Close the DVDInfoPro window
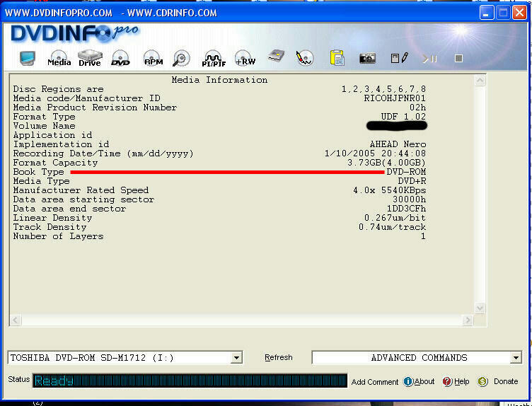 [x=519, y=13]
